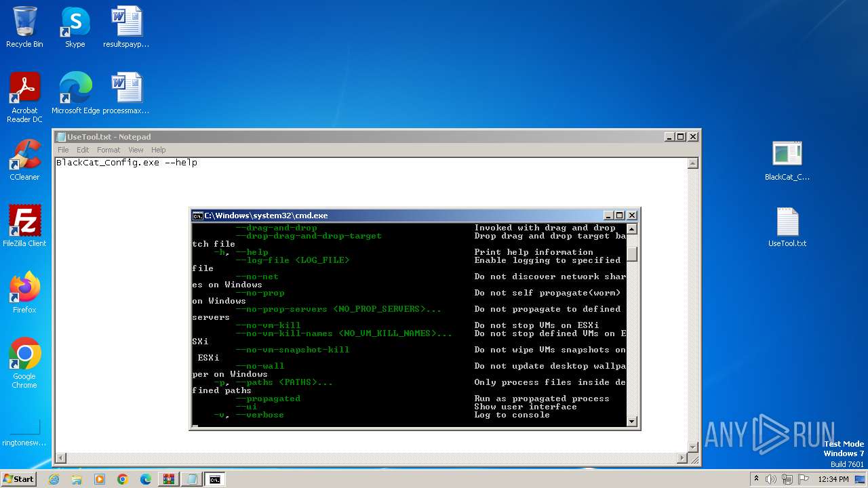Click '--no-prop-servers <NO_PROP_SERVERS>...' in cmd output
Image resolution: width=868 pixels, height=488 pixels.
(x=338, y=309)
